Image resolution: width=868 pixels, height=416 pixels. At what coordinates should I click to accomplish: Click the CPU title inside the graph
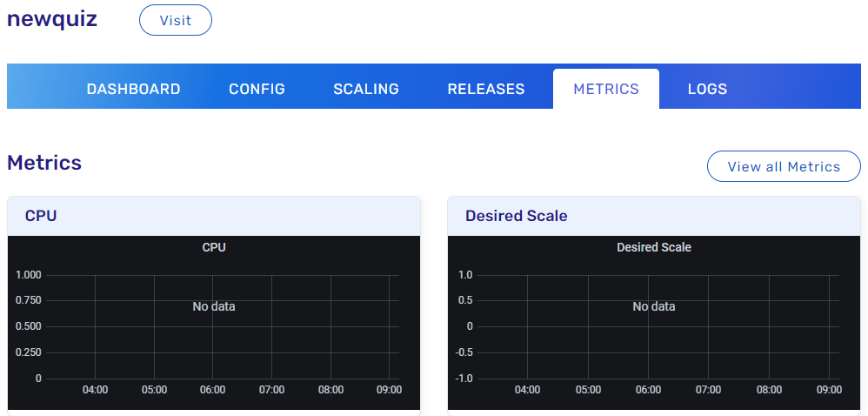point(214,247)
